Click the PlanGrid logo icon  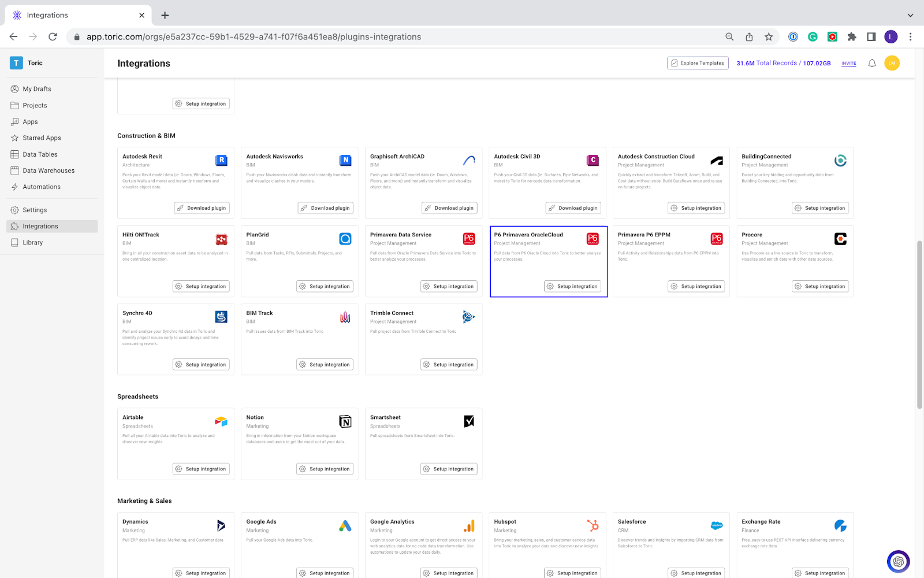[345, 239]
